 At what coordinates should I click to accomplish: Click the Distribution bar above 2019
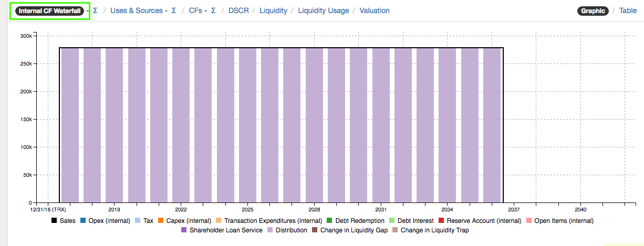[x=114, y=125]
